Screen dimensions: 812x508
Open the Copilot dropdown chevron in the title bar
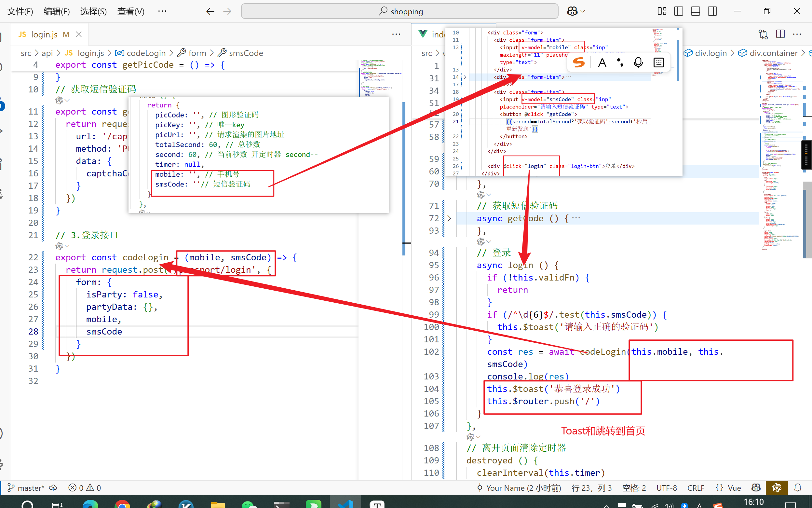point(583,11)
